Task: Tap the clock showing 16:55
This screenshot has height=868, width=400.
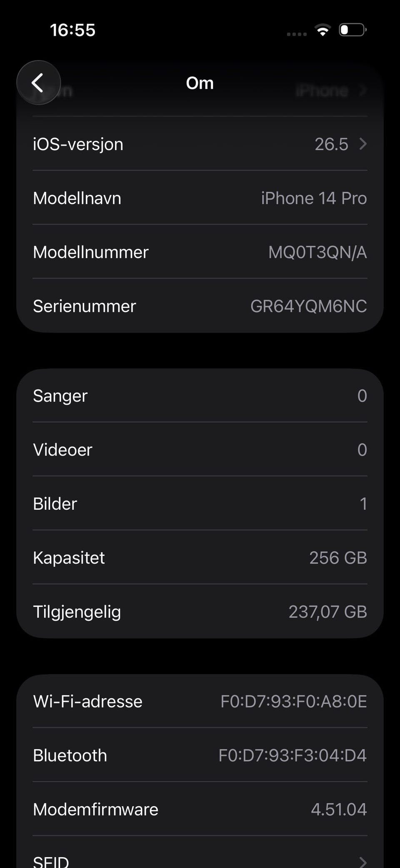Action: click(x=72, y=30)
